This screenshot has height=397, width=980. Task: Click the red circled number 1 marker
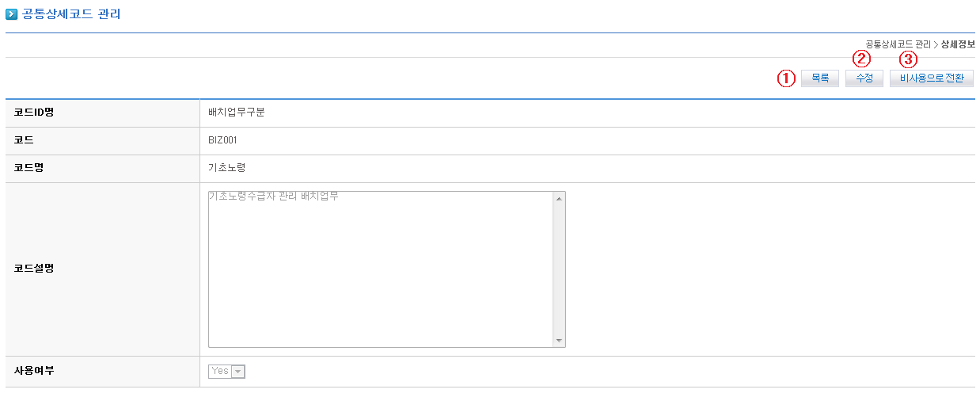click(x=786, y=78)
